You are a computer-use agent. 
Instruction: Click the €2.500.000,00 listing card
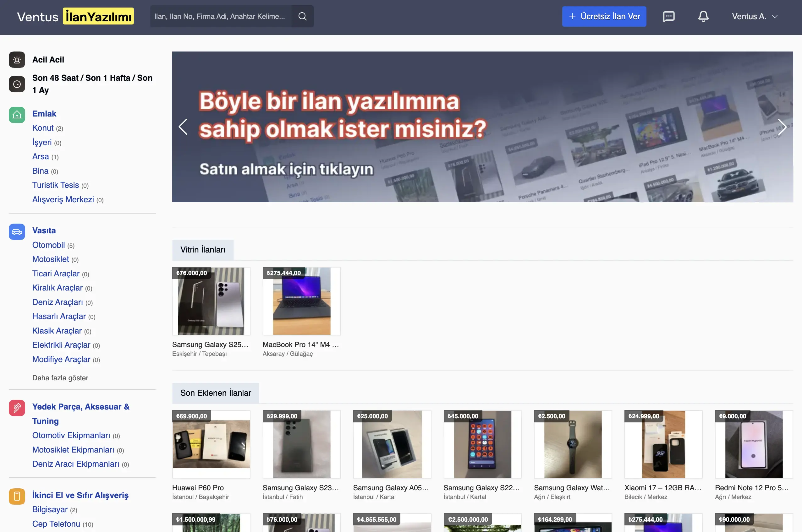tap(482, 523)
